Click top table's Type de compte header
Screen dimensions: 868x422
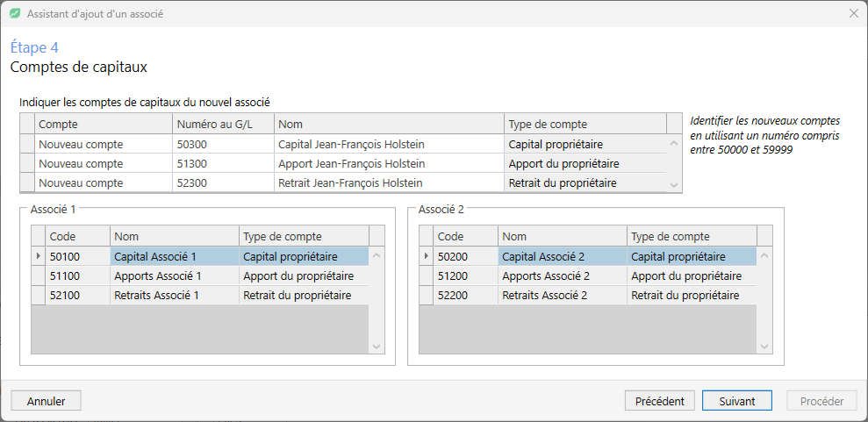585,125
